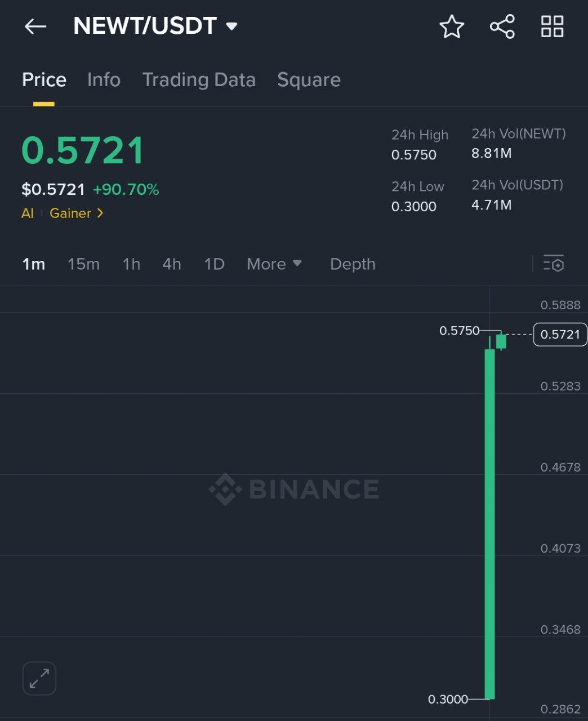
Task: Tap the 0.5283 axis price label
Action: pos(560,386)
